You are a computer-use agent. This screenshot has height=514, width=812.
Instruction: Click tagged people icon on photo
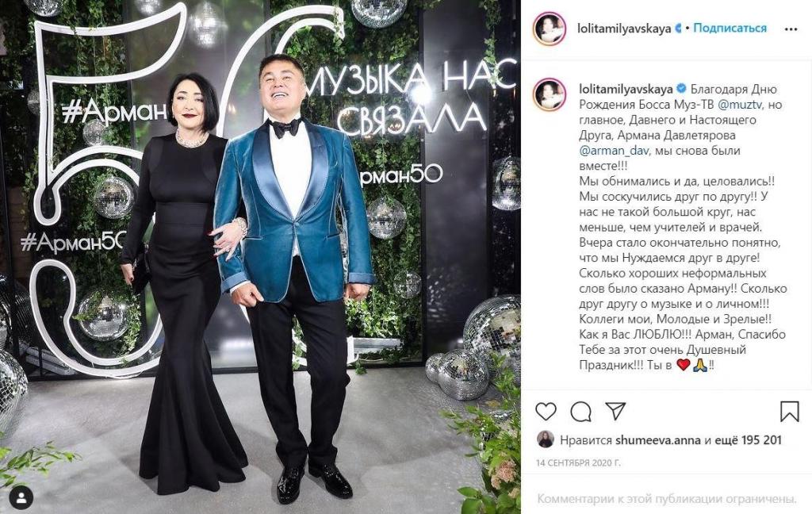pyautogui.click(x=21, y=498)
